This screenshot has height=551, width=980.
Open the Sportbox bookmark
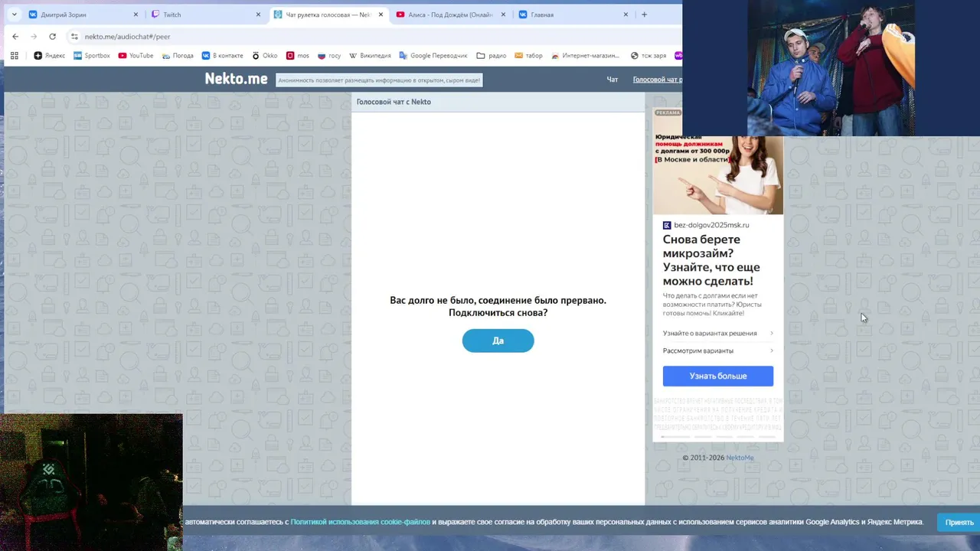coord(91,55)
